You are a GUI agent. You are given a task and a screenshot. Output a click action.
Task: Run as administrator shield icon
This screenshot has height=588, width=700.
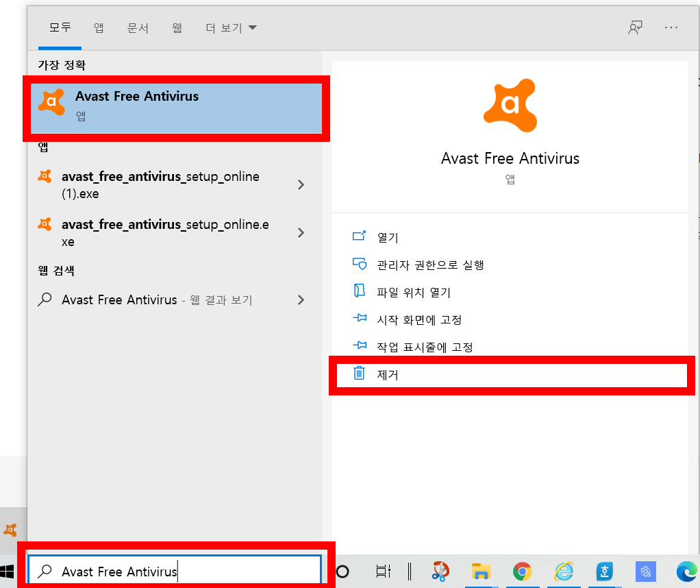[x=360, y=264]
